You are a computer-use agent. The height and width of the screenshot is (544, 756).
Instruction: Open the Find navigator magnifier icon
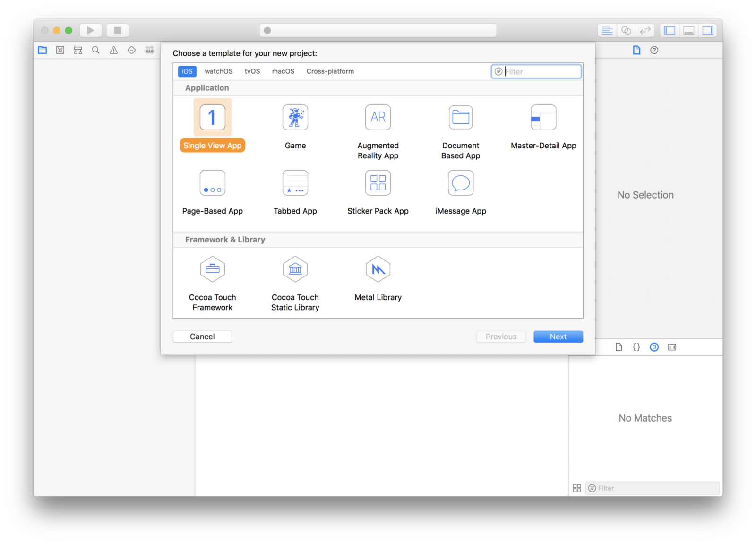pos(96,50)
